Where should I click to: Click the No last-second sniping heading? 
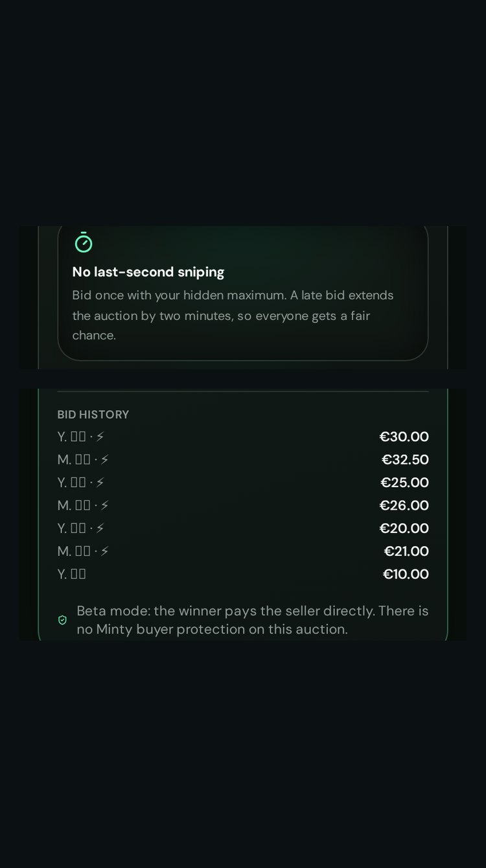click(x=148, y=272)
